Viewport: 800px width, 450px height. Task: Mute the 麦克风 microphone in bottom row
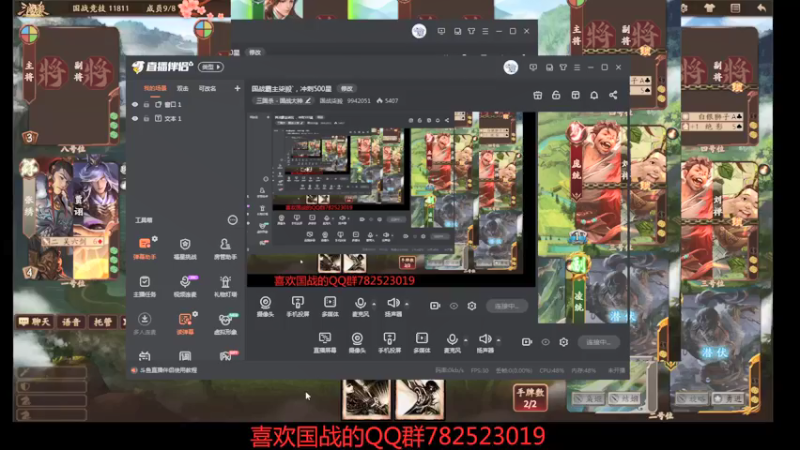(452, 343)
